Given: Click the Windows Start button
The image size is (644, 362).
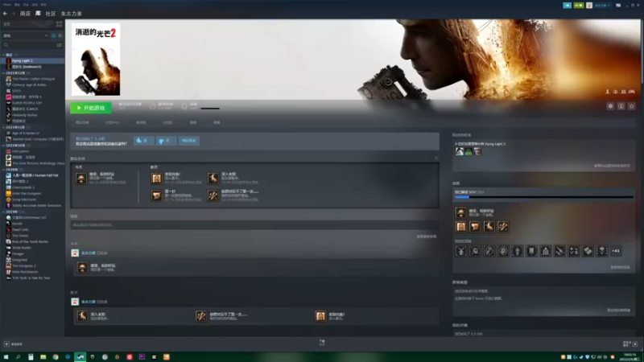Looking at the screenshot, I should click(x=6, y=357).
